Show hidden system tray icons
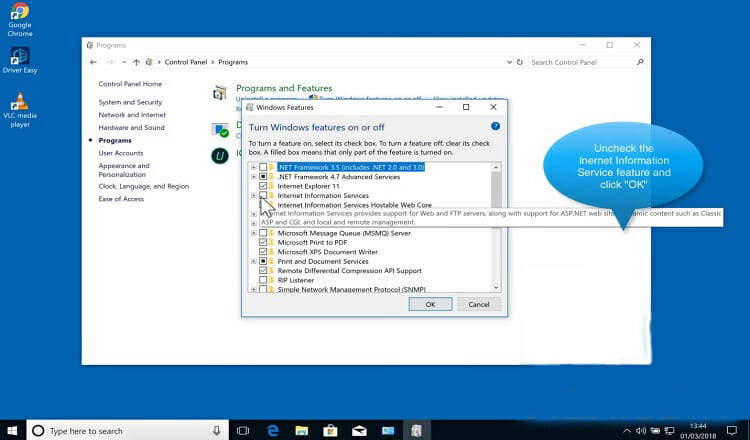This screenshot has height=440, width=750. 626,430
